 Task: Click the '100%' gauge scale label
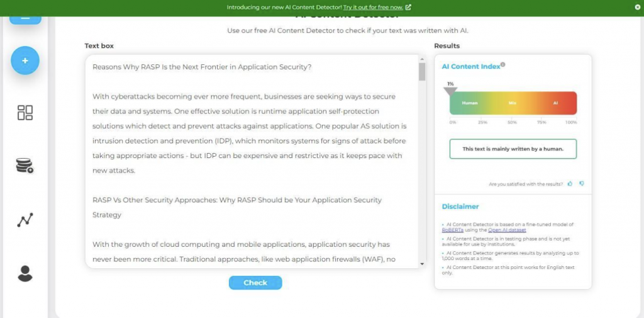[x=571, y=123]
